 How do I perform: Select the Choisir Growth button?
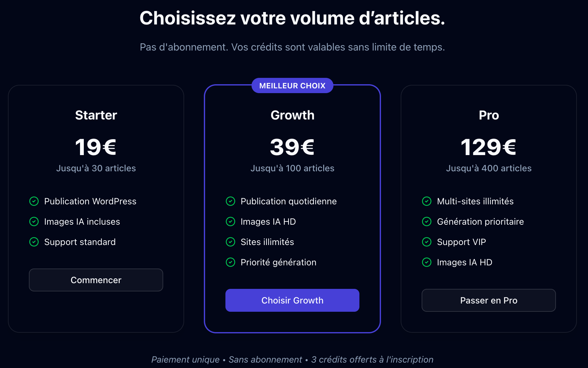tap(292, 300)
